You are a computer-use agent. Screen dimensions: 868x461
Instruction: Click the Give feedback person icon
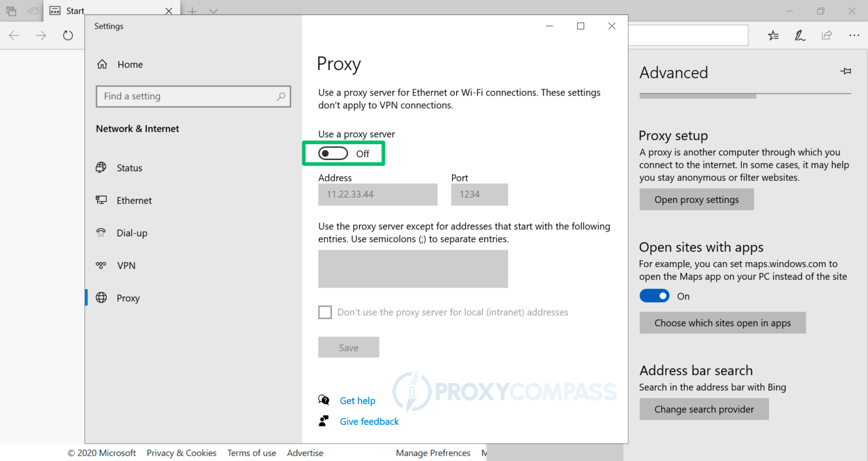click(x=324, y=420)
